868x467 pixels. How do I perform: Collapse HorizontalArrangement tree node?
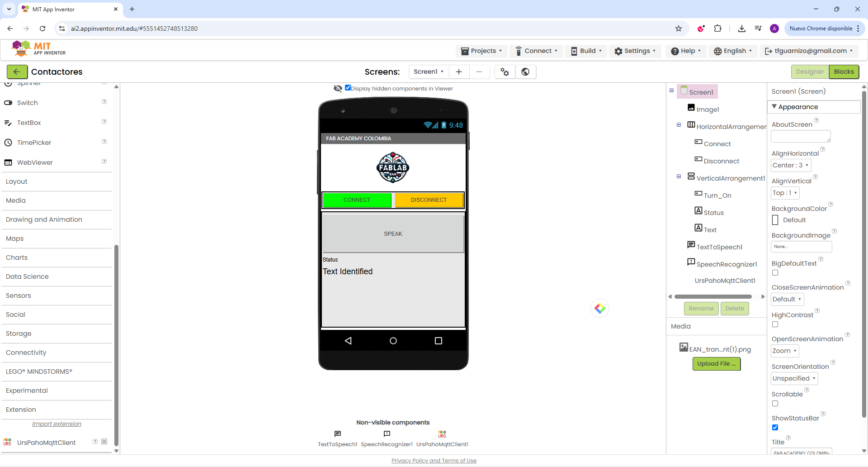[x=679, y=125]
